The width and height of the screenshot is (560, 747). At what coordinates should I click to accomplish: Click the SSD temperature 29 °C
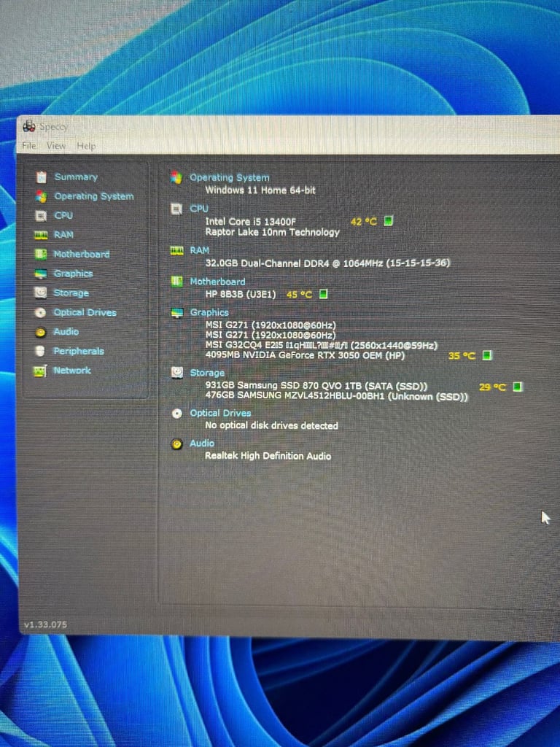[492, 387]
